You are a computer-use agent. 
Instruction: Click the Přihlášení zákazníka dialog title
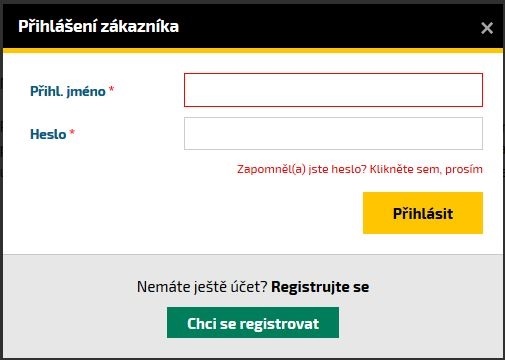coord(98,26)
